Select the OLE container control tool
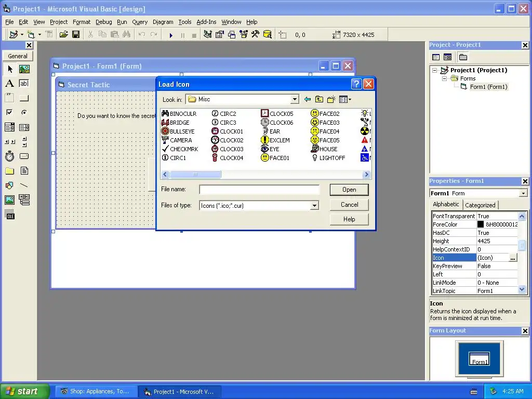 click(x=10, y=215)
